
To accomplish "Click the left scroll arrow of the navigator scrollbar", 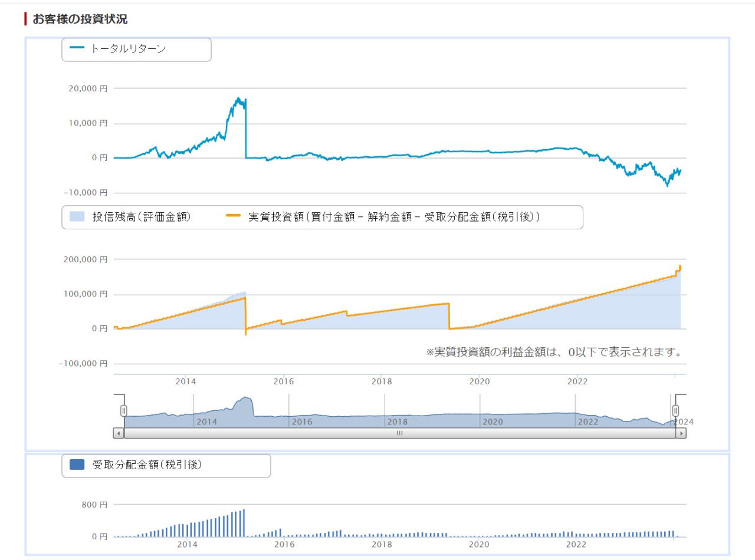I will (118, 433).
